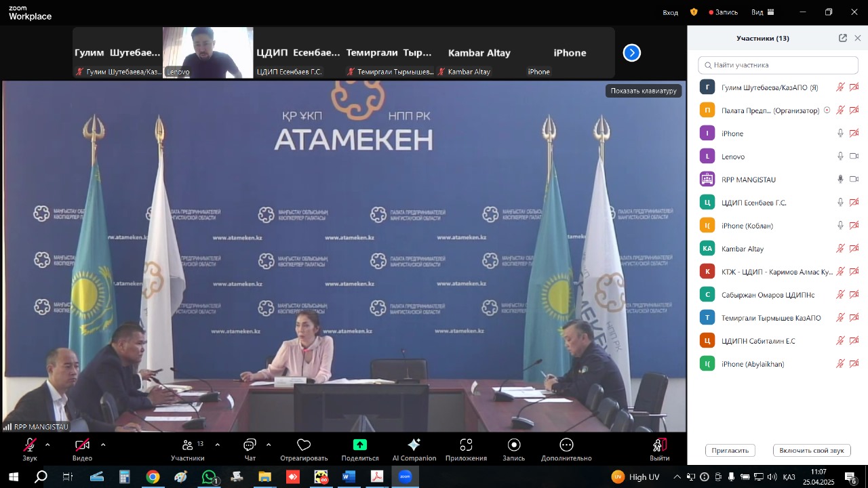
Task: Open WhatsApp from the taskbar
Action: point(209,477)
